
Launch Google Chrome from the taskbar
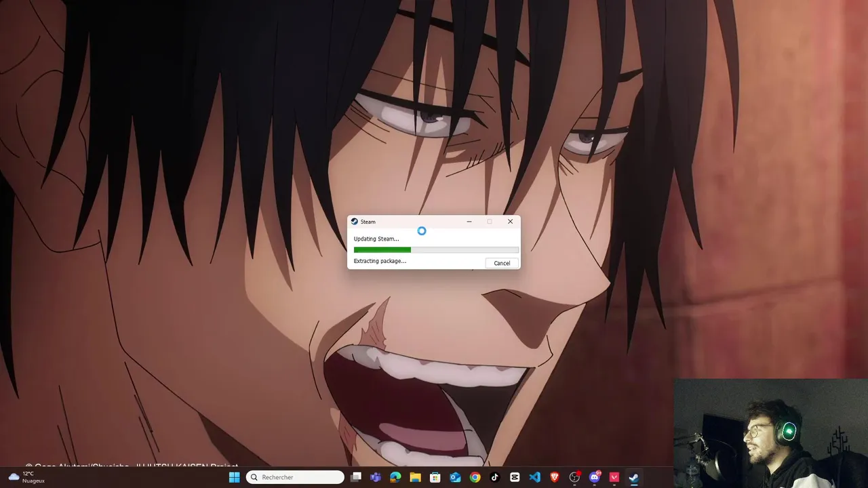coord(475,477)
